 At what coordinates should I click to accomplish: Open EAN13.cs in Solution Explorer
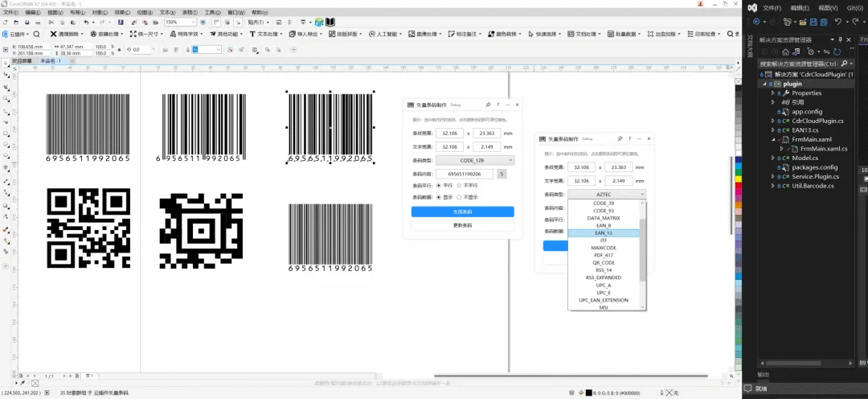(x=804, y=130)
